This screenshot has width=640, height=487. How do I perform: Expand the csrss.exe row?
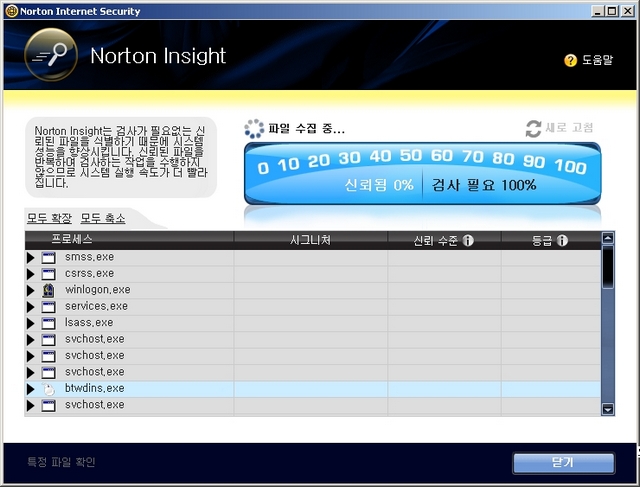(30, 274)
